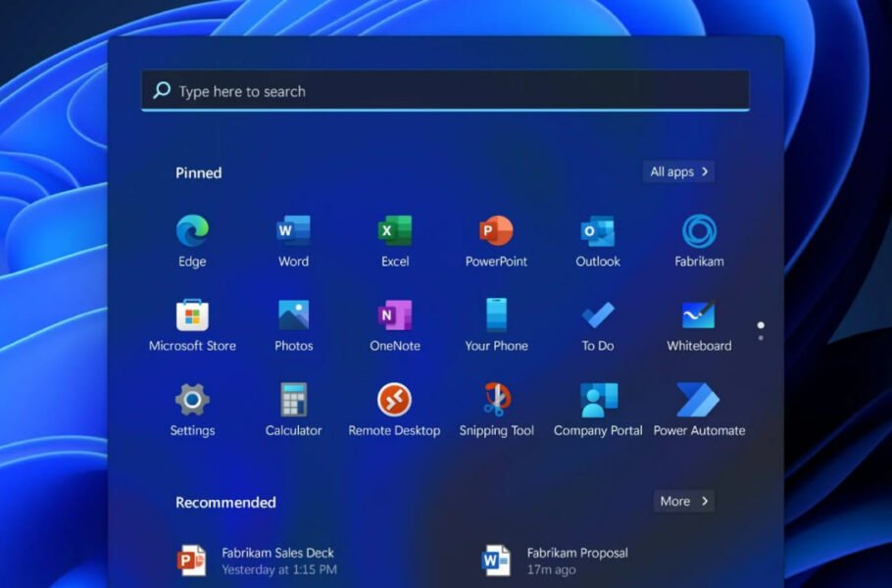Open Excel from the pinned grid
The image size is (892, 588).
(395, 240)
